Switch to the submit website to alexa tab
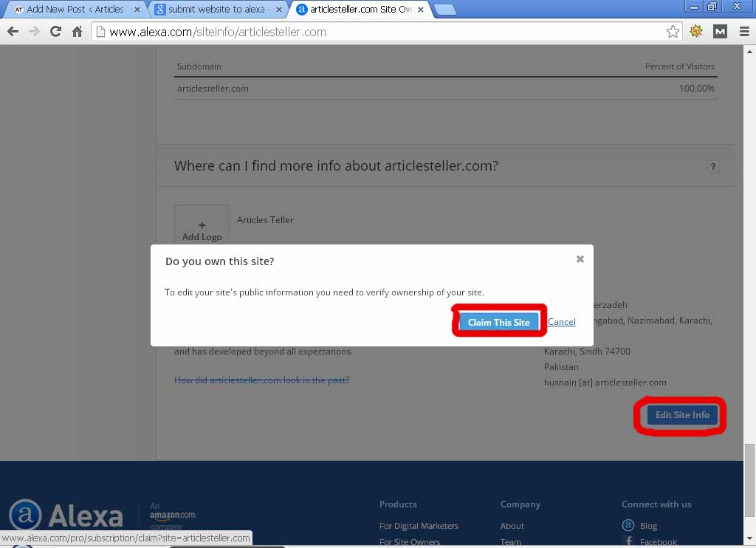Viewport: 756px width, 548px height. point(217,9)
